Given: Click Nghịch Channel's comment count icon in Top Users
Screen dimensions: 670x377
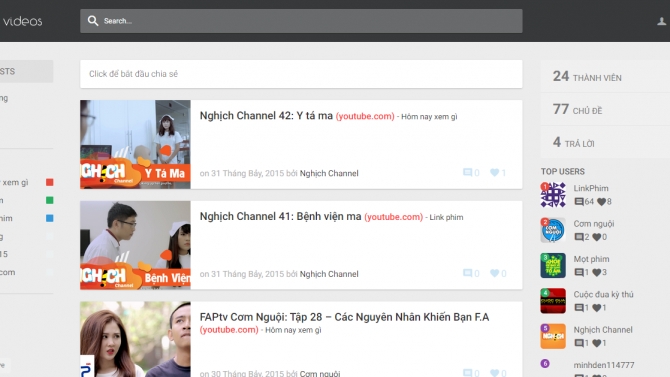Looking at the screenshot, I should pyautogui.click(x=579, y=343).
